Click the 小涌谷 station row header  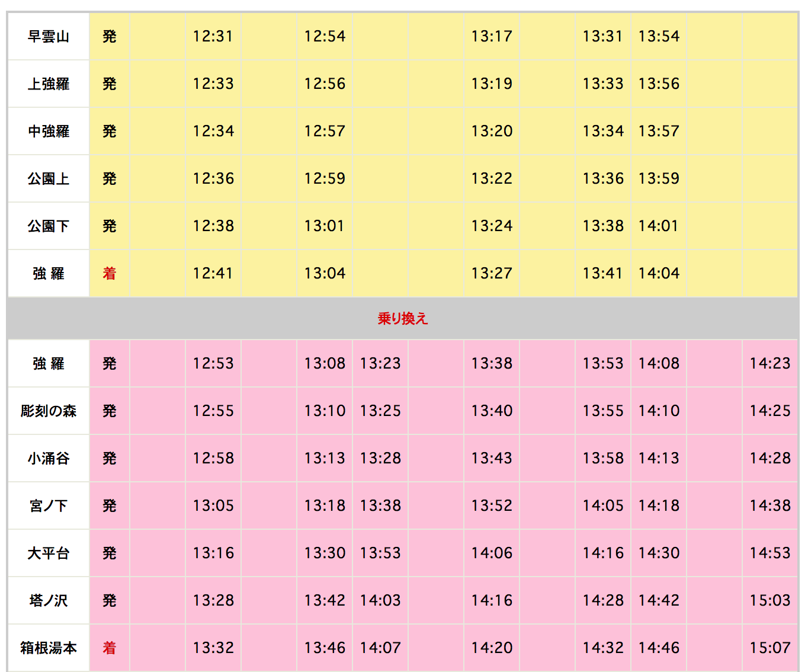click(x=49, y=458)
